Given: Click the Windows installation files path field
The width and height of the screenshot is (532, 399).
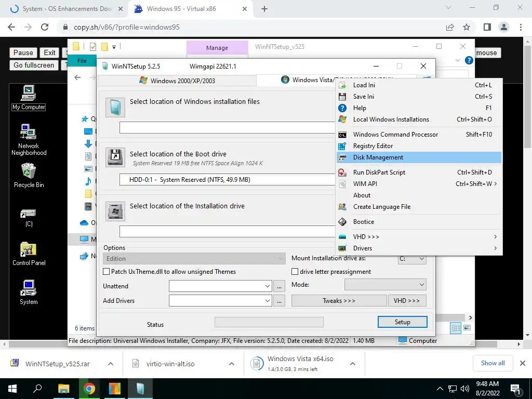Looking at the screenshot, I should pos(228,128).
